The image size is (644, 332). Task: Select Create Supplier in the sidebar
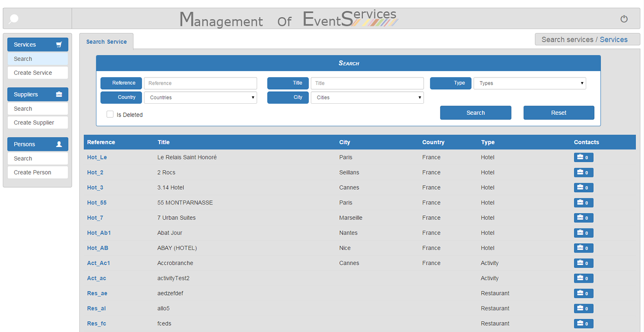coord(37,122)
